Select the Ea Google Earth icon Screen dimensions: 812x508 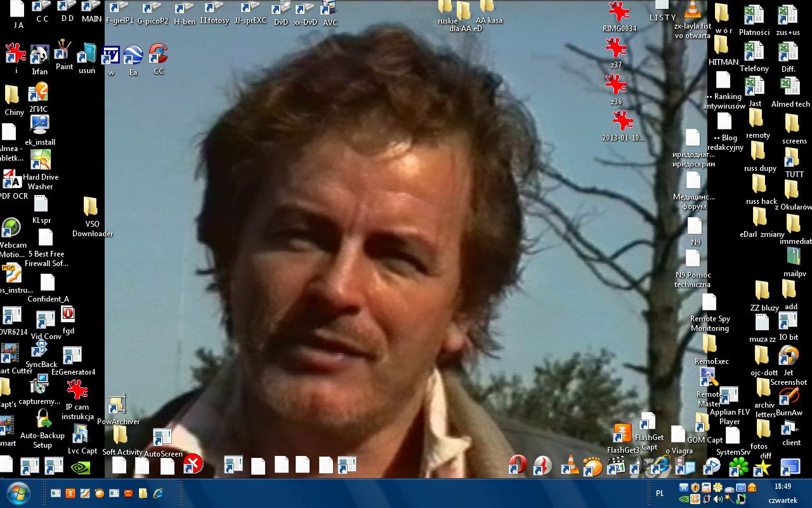pyautogui.click(x=133, y=55)
